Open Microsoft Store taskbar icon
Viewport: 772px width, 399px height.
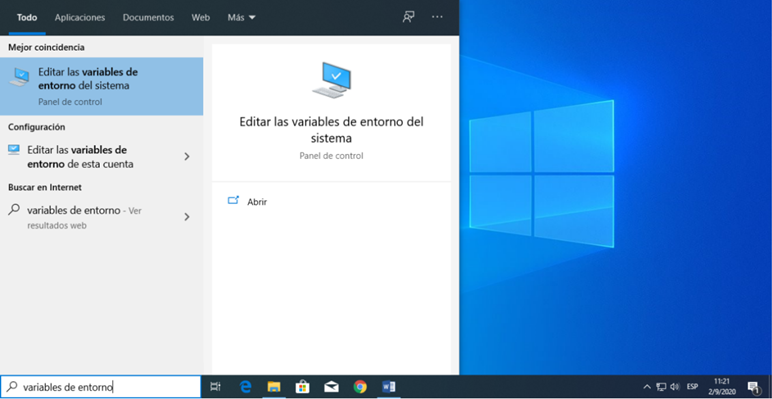302,387
